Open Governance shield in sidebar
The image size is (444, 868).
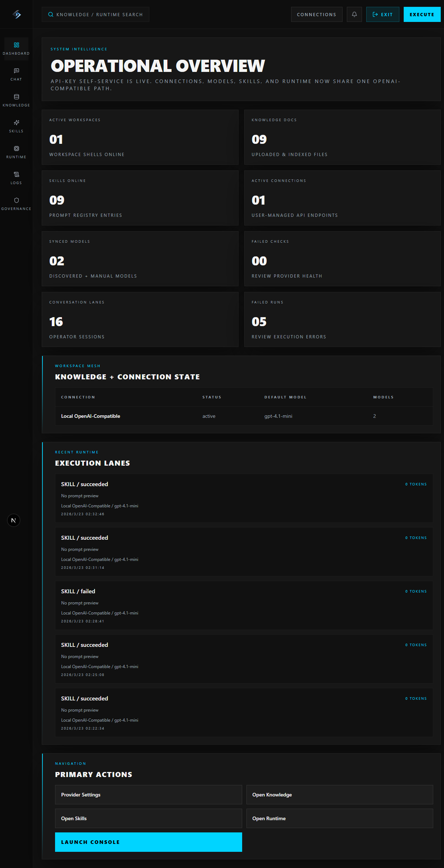tap(16, 204)
